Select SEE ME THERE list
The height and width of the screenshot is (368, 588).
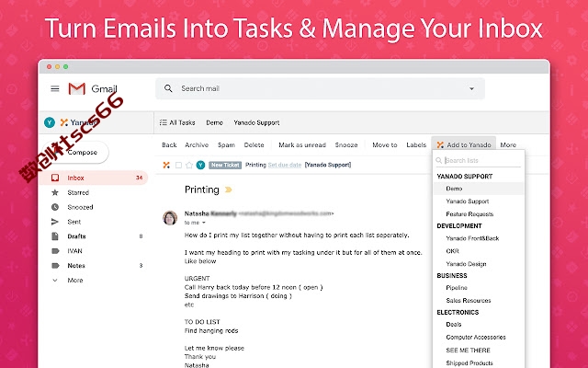(468, 351)
